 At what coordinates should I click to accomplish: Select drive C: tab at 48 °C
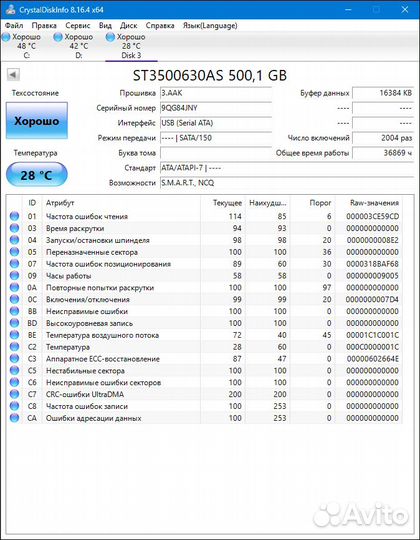coord(22,46)
